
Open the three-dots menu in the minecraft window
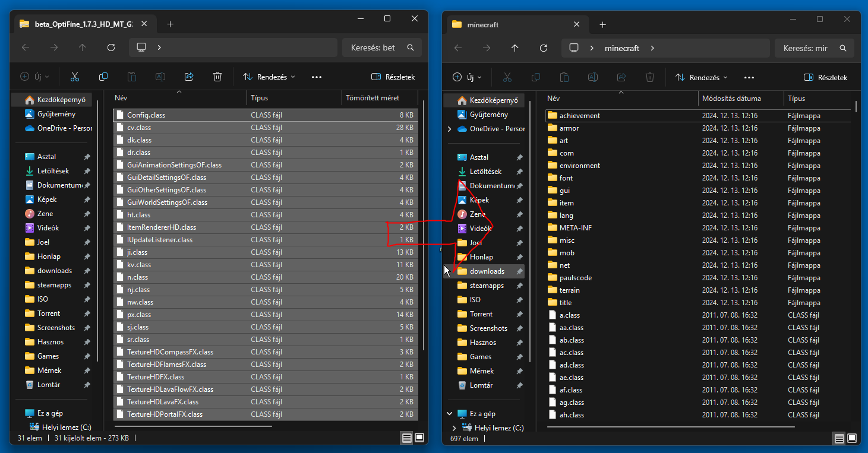tap(749, 77)
